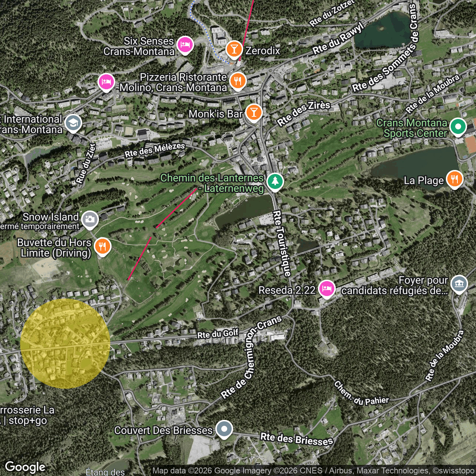Click the Six Senses Crans-Montana hotel pin
476x476 pixels.
coord(185,45)
